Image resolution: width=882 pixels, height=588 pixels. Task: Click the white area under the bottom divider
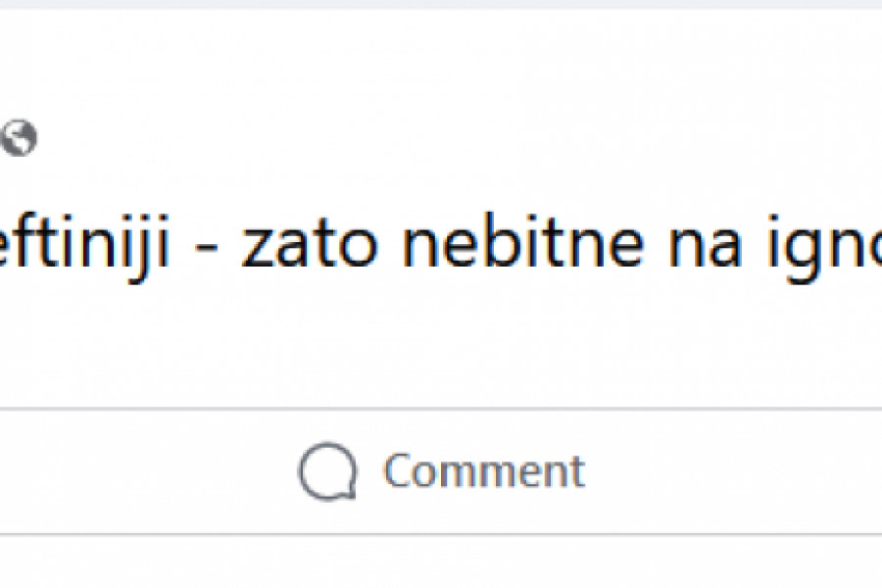[441, 563]
